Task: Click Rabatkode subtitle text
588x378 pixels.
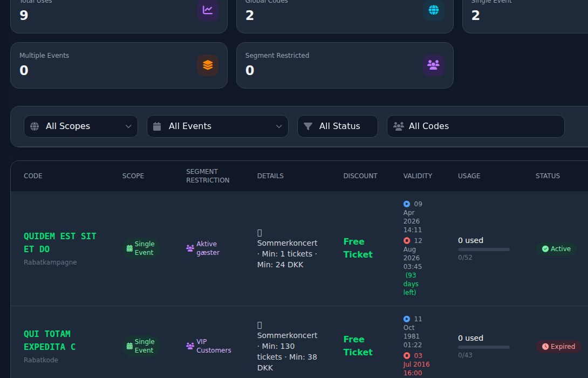Action: coord(41,360)
